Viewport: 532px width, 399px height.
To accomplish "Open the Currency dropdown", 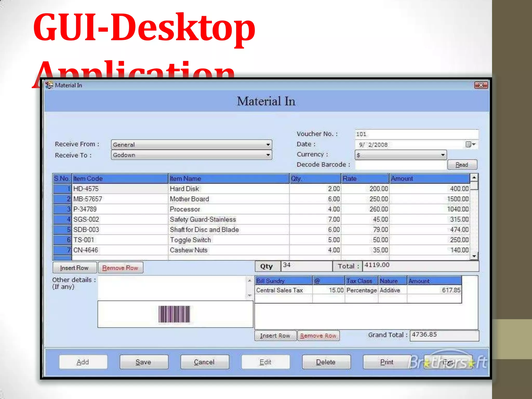I will 401,155.
